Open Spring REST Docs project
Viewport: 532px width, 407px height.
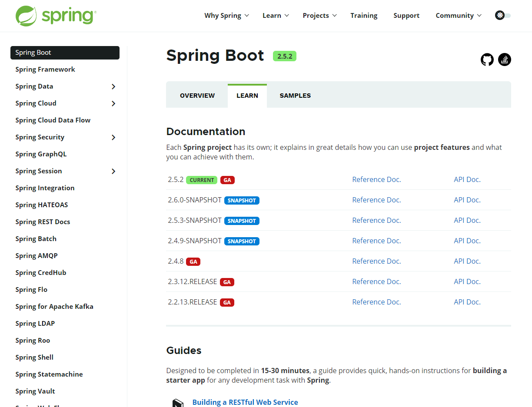43,222
